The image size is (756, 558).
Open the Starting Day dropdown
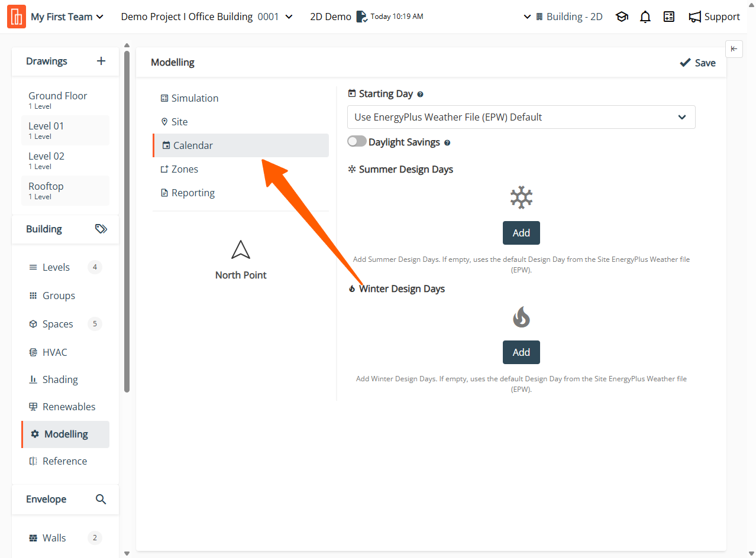pyautogui.click(x=521, y=117)
